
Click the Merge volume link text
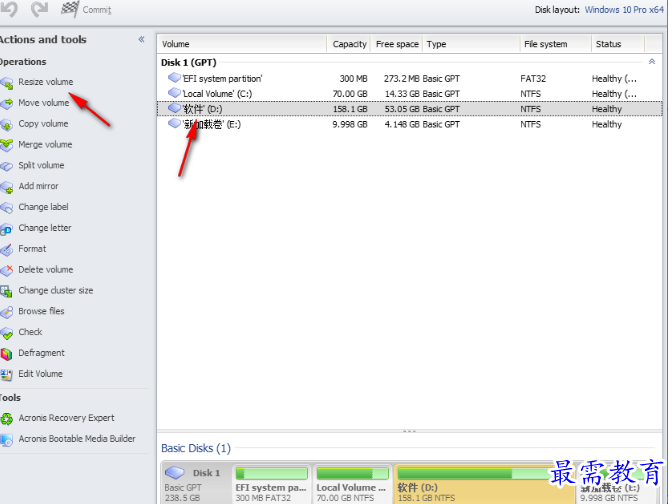click(x=45, y=144)
